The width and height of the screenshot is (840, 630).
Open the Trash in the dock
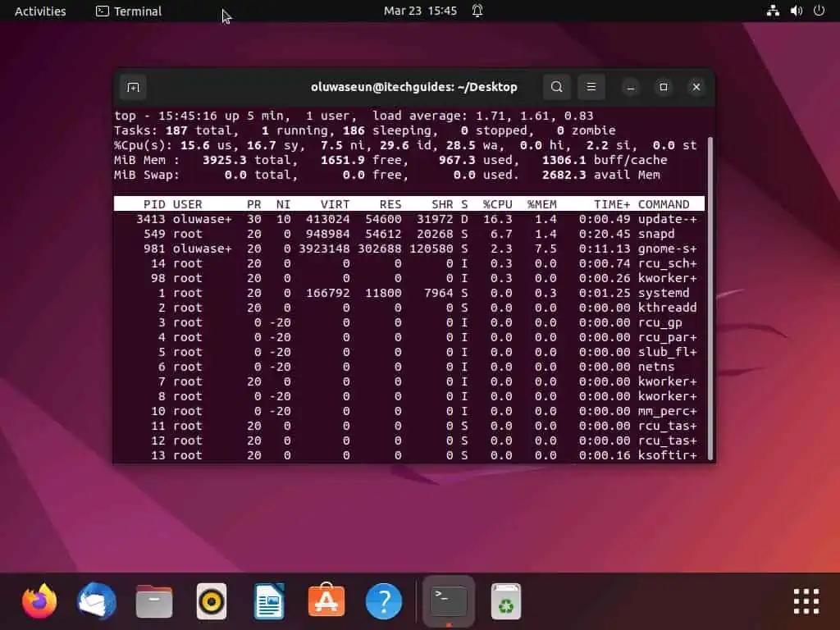coord(506,602)
